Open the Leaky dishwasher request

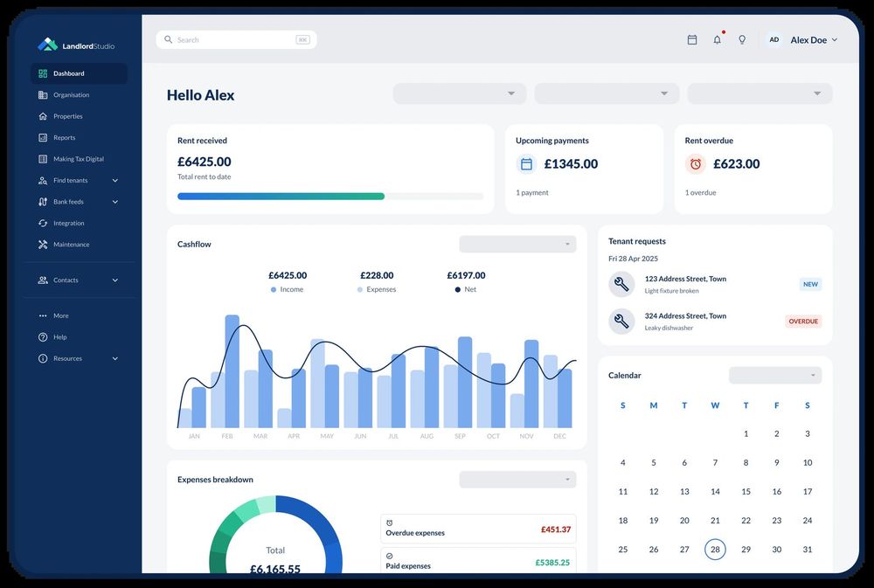pyautogui.click(x=715, y=321)
